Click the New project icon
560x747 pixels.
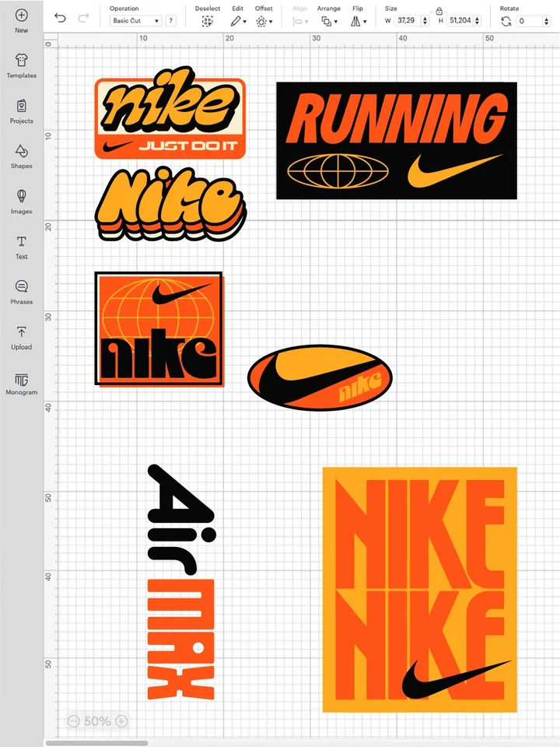pyautogui.click(x=21, y=16)
